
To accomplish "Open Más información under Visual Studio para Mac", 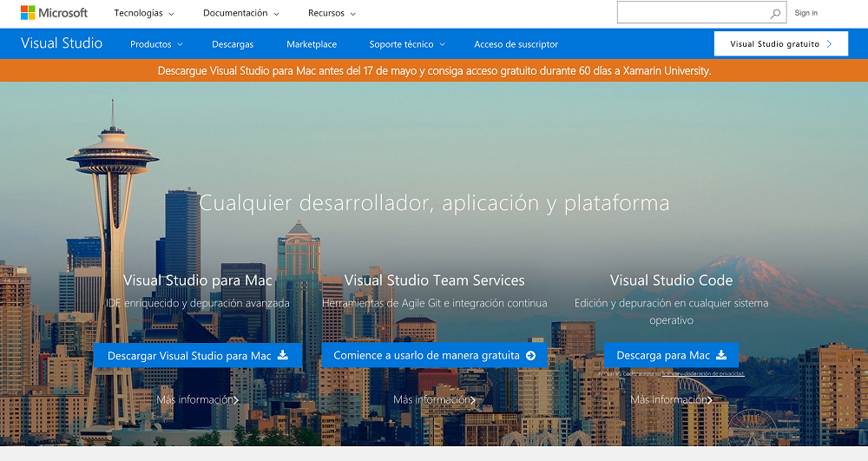I will pyautogui.click(x=198, y=399).
